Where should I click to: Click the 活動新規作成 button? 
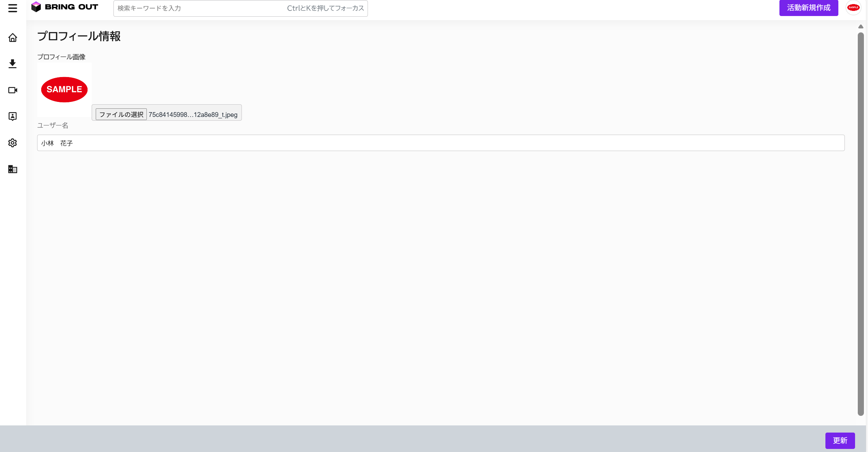pos(809,8)
